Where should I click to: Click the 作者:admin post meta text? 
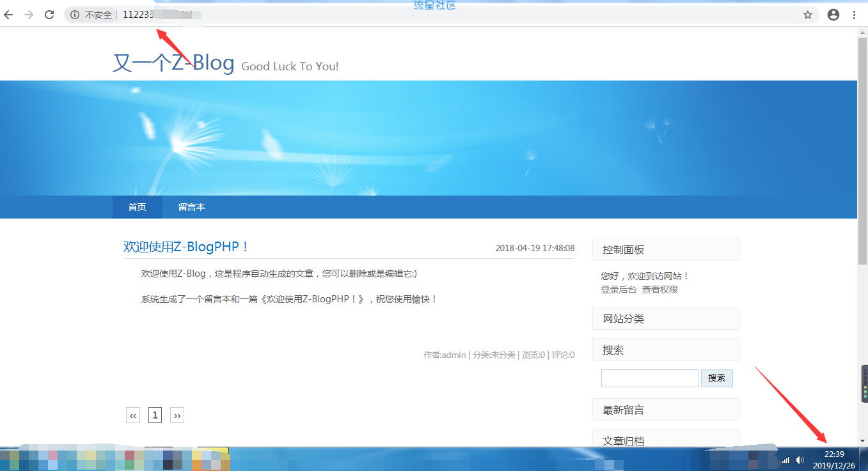(x=445, y=355)
